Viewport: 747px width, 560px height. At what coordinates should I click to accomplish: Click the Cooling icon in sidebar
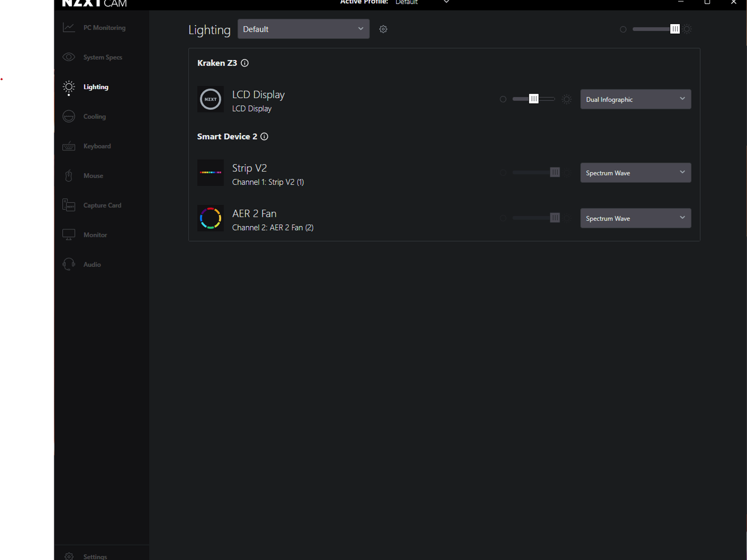click(x=69, y=116)
